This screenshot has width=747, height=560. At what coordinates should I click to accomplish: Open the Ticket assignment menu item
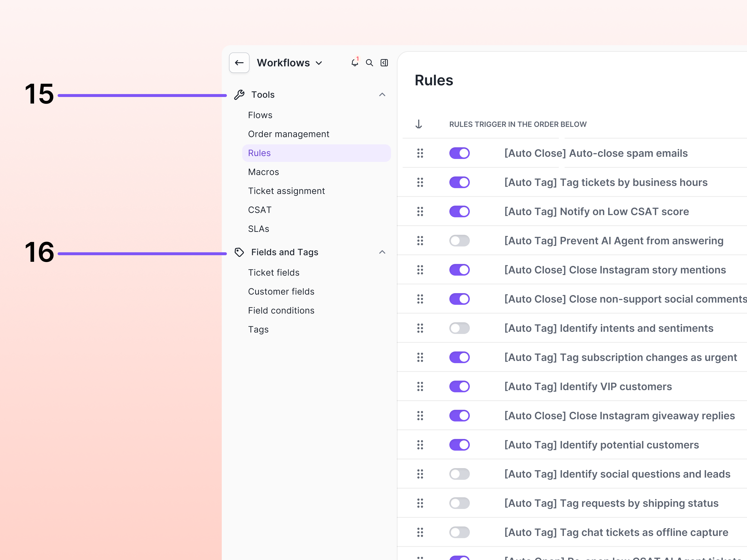click(286, 191)
